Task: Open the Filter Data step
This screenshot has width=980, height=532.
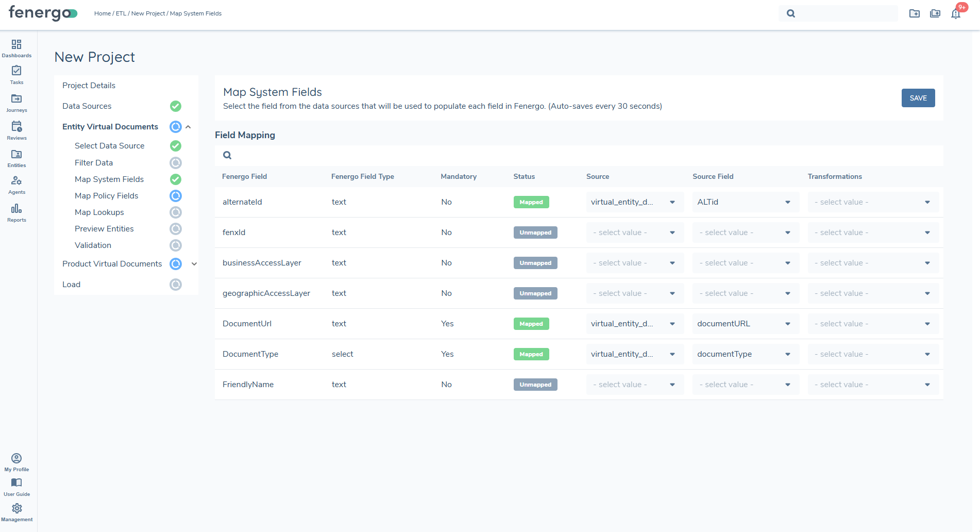Action: 94,163
